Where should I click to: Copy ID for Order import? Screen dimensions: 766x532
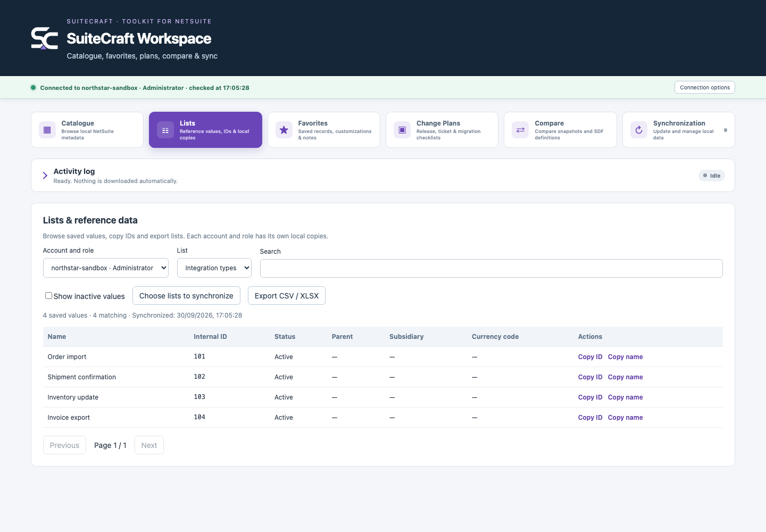click(590, 357)
